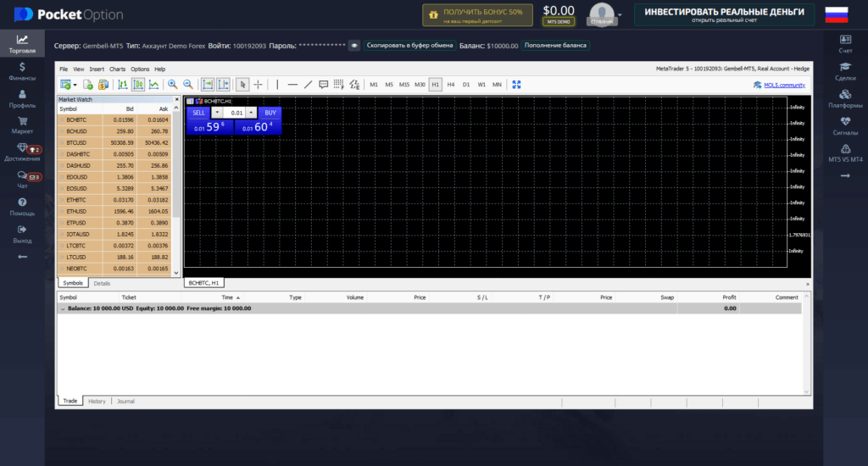Screen dimensions: 868x466
Task: Click the trade volume 0.01 field
Action: (236, 112)
